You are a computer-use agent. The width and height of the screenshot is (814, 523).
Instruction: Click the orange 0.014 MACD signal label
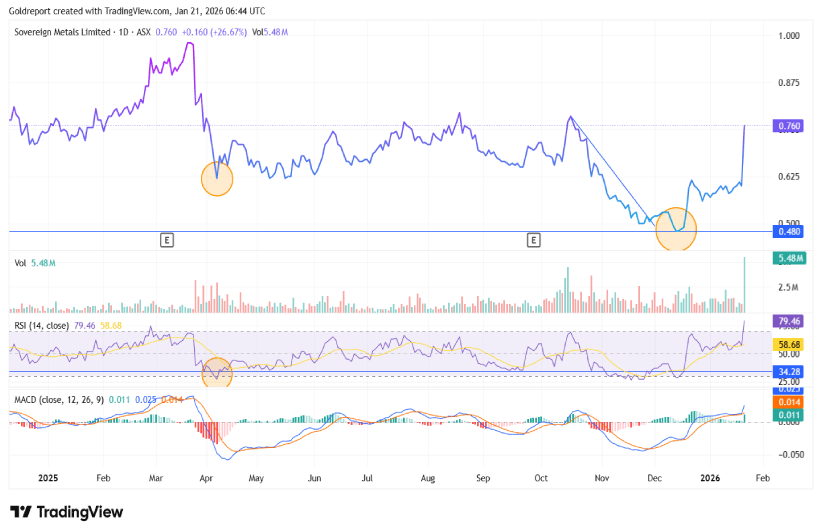(x=787, y=401)
